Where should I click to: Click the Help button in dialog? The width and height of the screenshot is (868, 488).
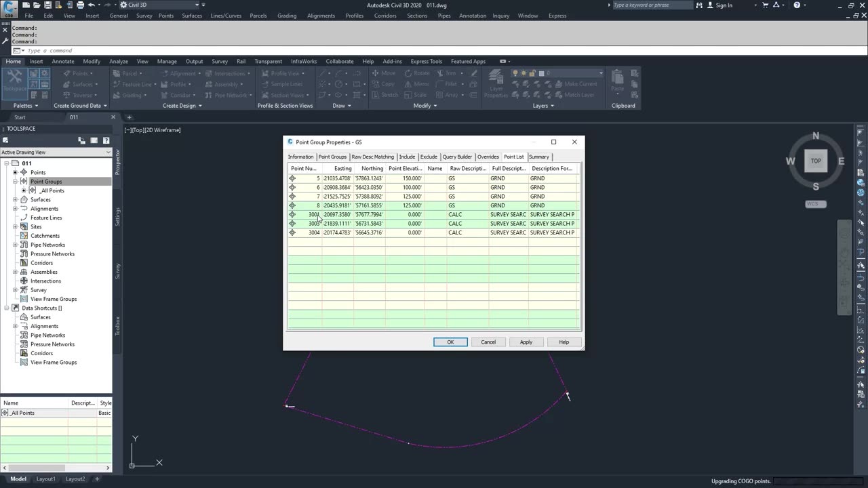(x=564, y=342)
